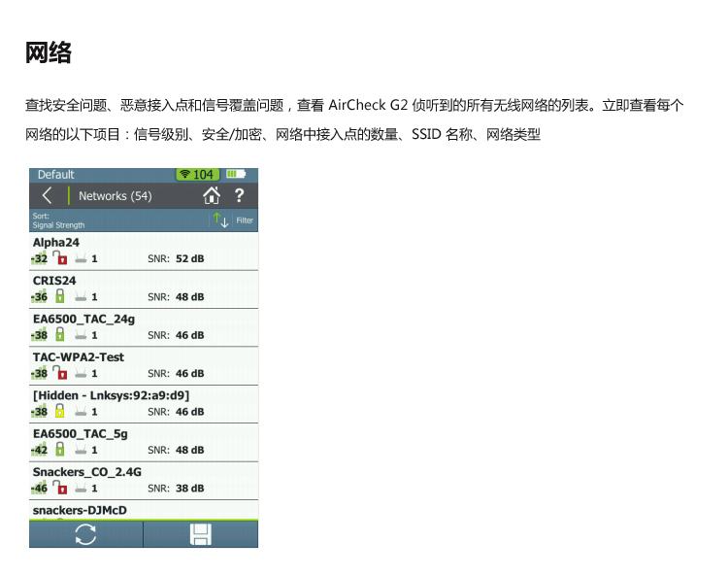The width and height of the screenshot is (728, 575).
Task: Select the Alpha24 network row
Action: pos(144,251)
